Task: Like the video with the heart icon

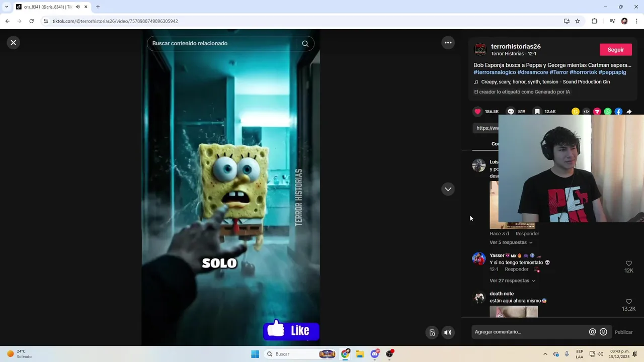Action: tap(477, 112)
